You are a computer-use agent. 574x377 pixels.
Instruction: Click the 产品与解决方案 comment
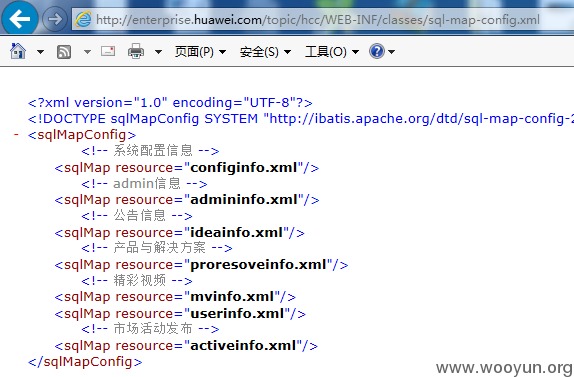click(x=157, y=248)
